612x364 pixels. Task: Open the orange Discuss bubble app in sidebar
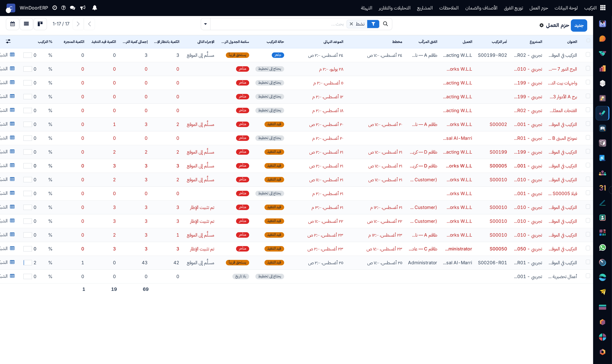[602, 39]
